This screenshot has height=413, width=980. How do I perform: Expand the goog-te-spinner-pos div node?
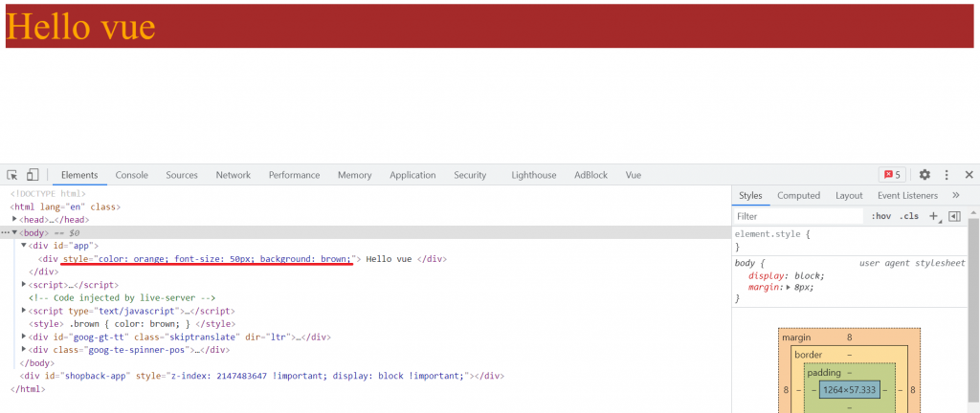click(24, 349)
